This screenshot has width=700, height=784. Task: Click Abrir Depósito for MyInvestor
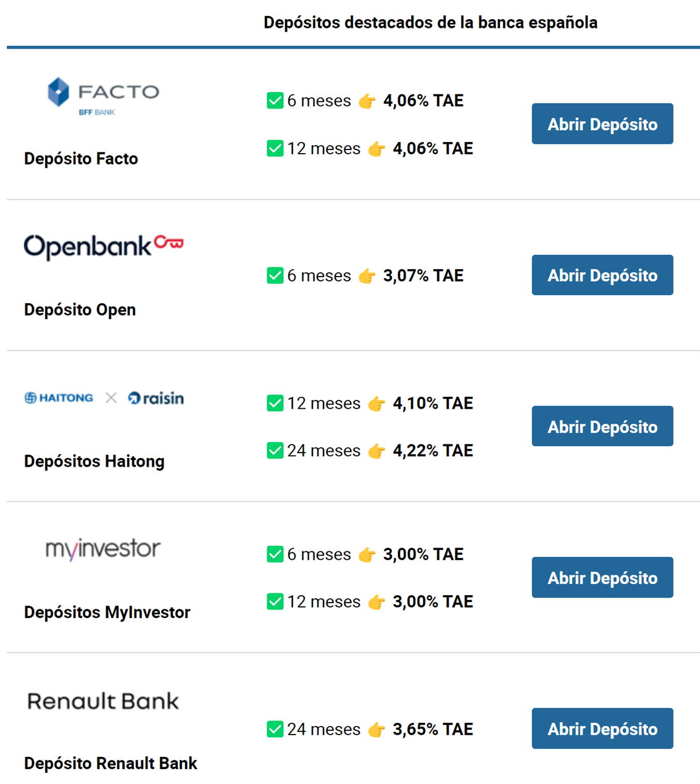click(602, 578)
